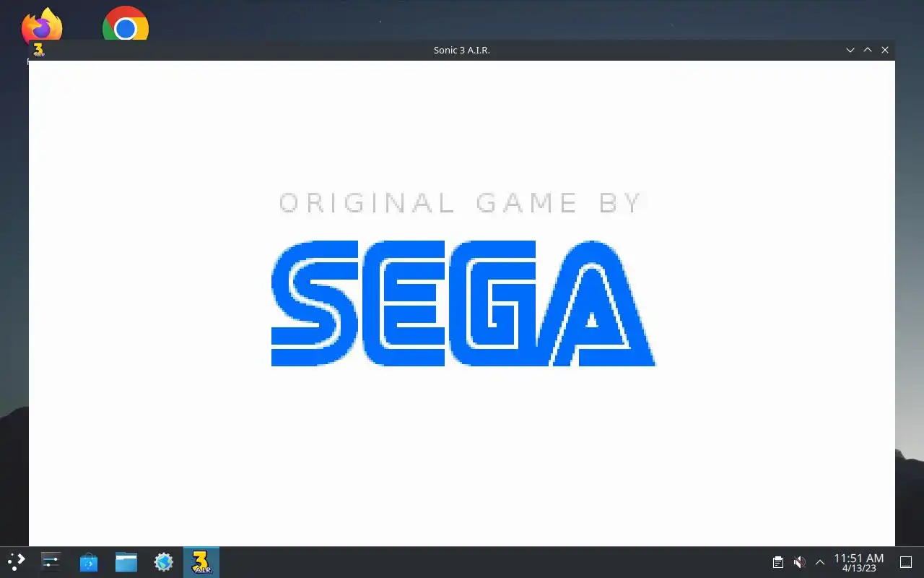Screen dimensions: 924x578
Task: Open the system settings sliders icon
Action: (x=51, y=561)
